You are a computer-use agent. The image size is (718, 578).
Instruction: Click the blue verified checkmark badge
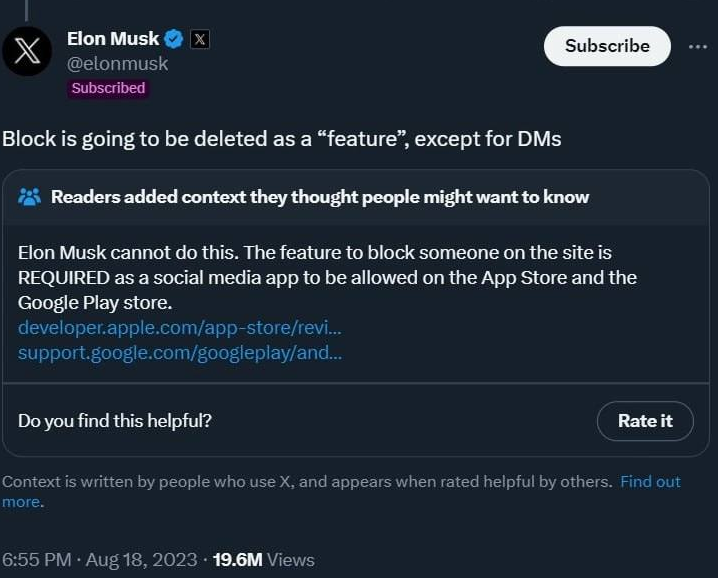click(174, 39)
